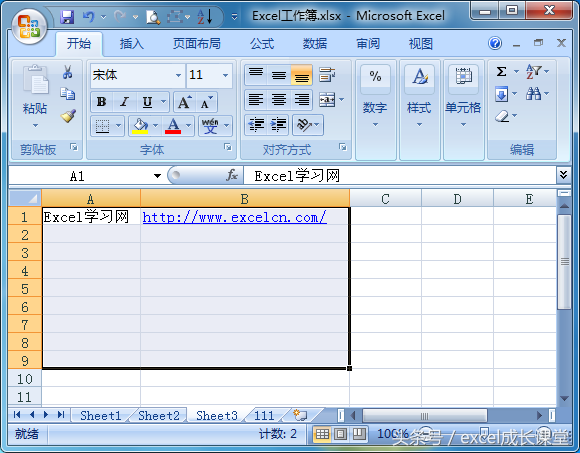Apply cell borders with the border icon
Viewport: 580px width, 453px height.
point(102,126)
